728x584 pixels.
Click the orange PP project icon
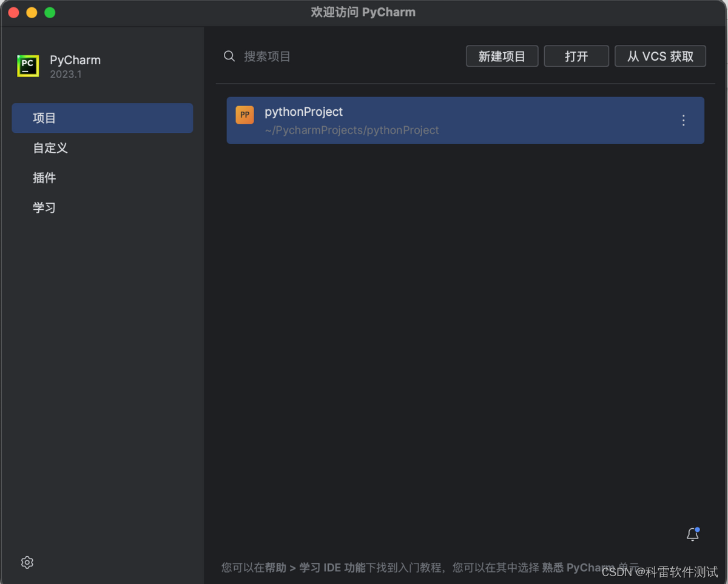point(245,115)
